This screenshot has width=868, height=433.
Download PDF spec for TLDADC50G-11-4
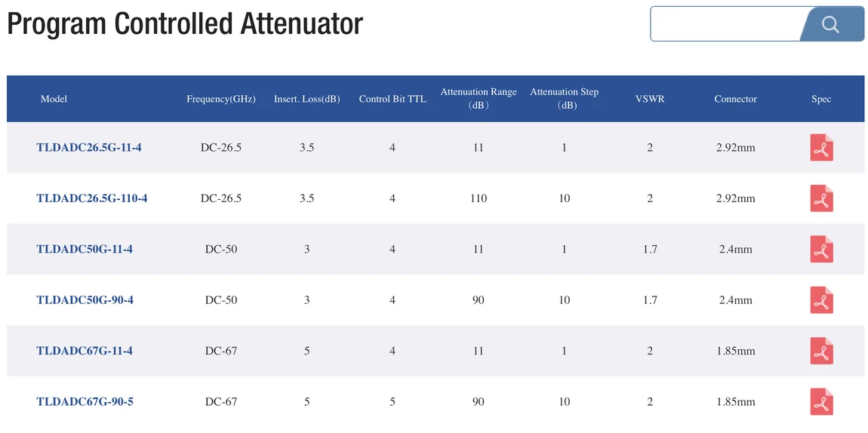821,250
